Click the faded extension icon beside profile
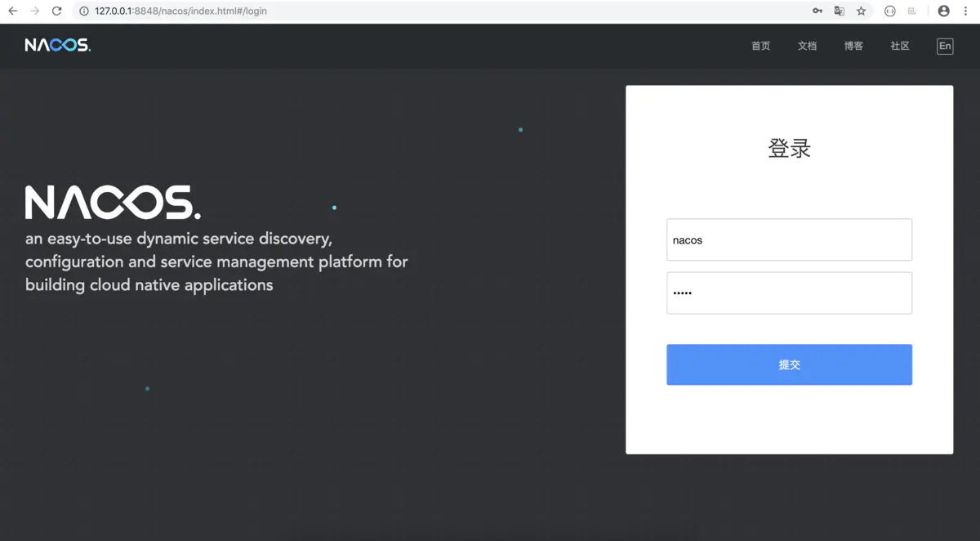980x541 pixels. (912, 11)
